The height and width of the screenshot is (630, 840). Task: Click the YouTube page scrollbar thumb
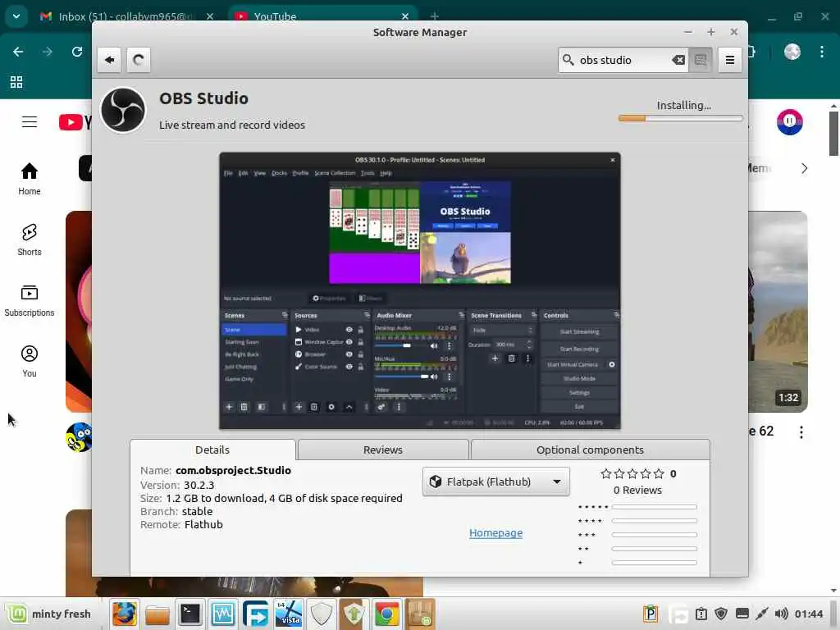point(833,133)
